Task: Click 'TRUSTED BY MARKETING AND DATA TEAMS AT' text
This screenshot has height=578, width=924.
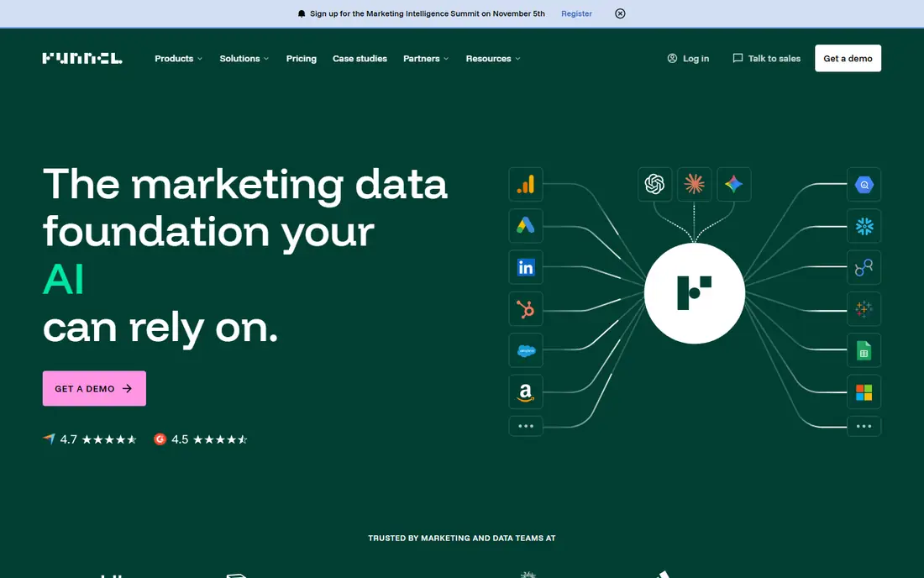Action: 462,538
